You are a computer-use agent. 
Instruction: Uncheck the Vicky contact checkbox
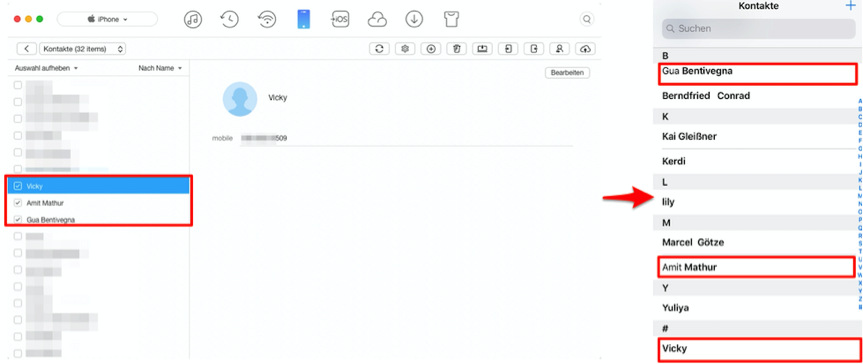point(18,186)
